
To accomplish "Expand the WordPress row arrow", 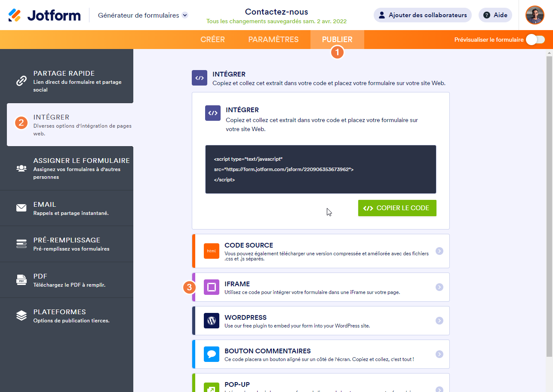I will pyautogui.click(x=439, y=321).
